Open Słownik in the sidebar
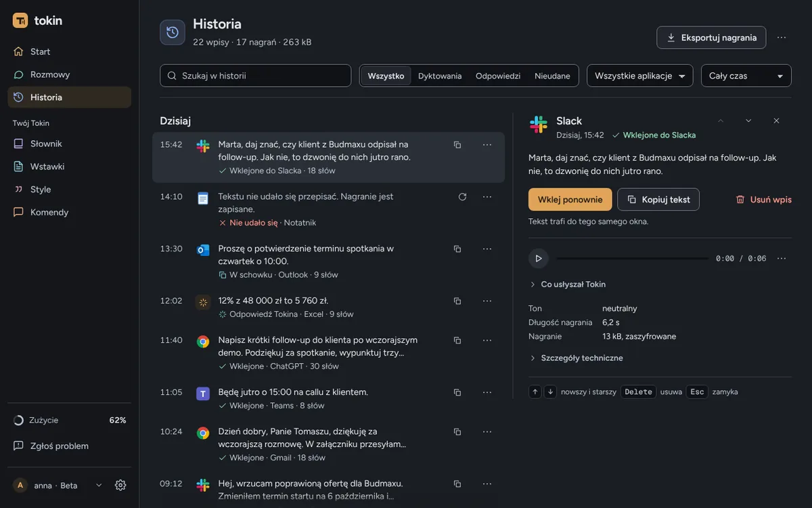Screen dimensions: 812x508 coord(69,144)
